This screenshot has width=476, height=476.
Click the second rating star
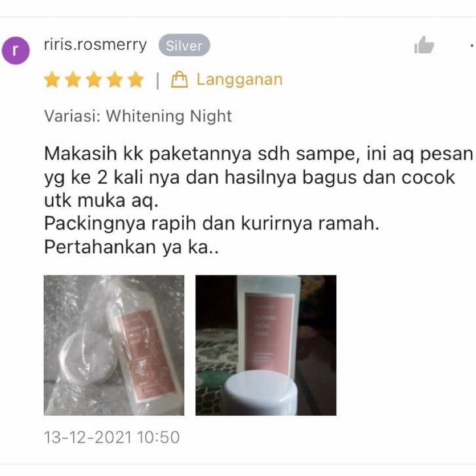pyautogui.click(x=73, y=79)
